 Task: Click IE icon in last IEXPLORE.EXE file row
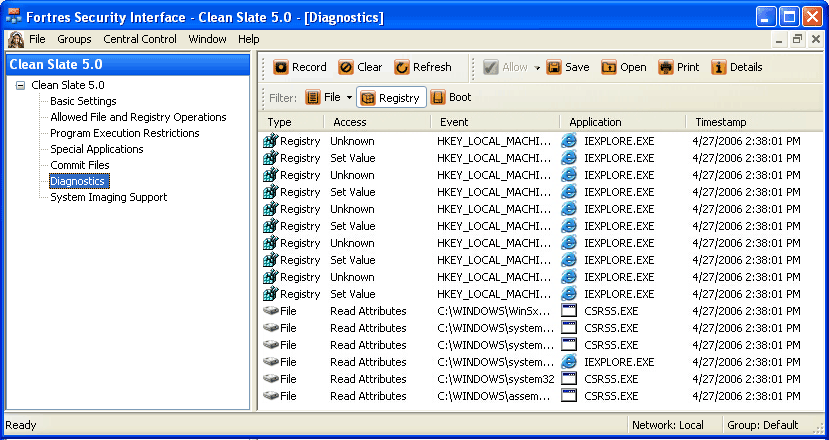tap(568, 362)
